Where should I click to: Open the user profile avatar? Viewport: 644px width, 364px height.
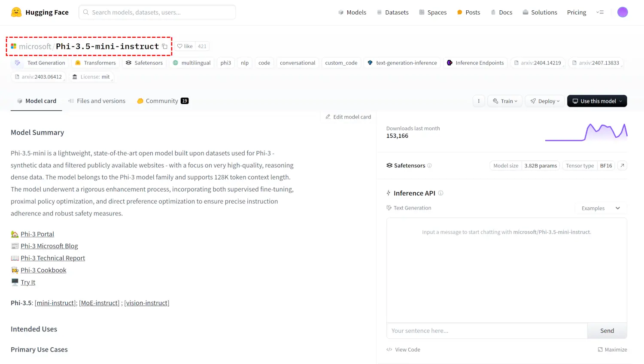pos(622,12)
